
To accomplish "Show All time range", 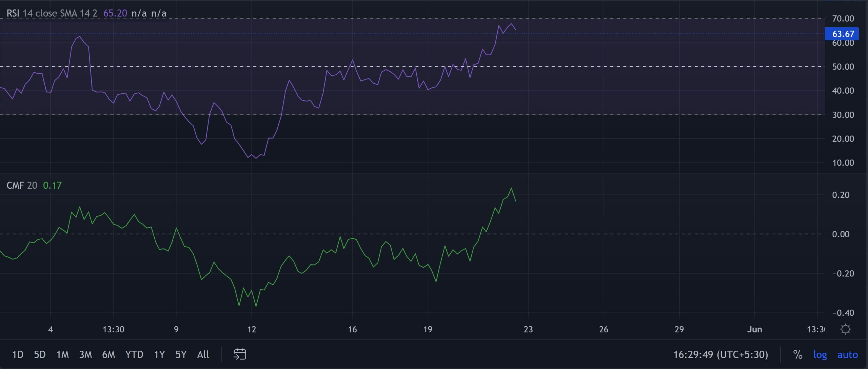I will (203, 354).
